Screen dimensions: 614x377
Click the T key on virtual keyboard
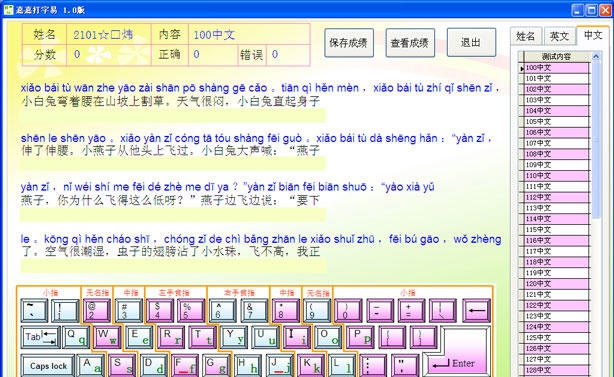[x=203, y=337]
